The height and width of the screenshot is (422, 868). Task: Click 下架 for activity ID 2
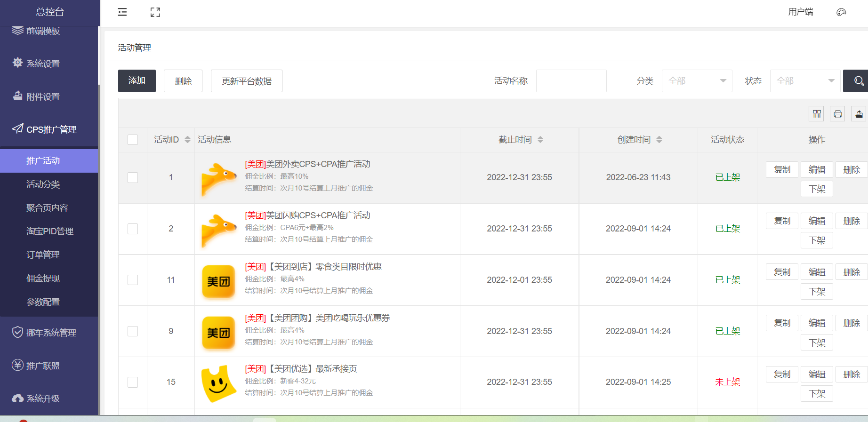point(817,240)
